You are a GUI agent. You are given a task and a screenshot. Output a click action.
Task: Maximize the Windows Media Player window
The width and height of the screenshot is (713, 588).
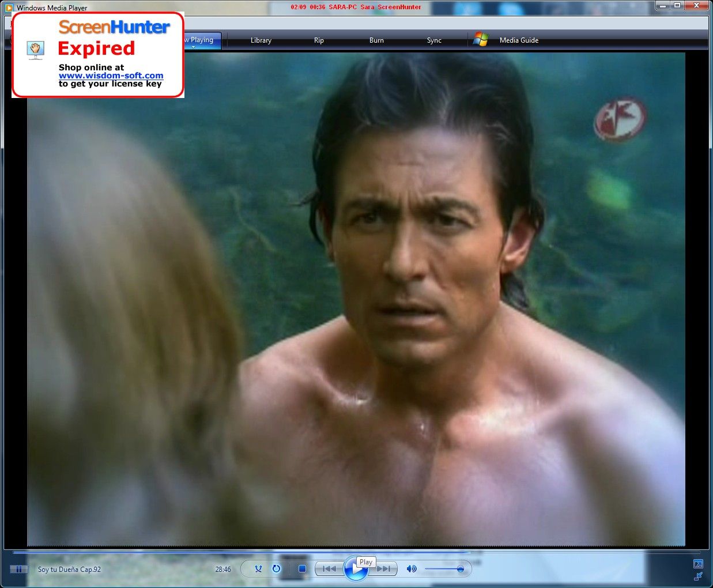(677, 6)
